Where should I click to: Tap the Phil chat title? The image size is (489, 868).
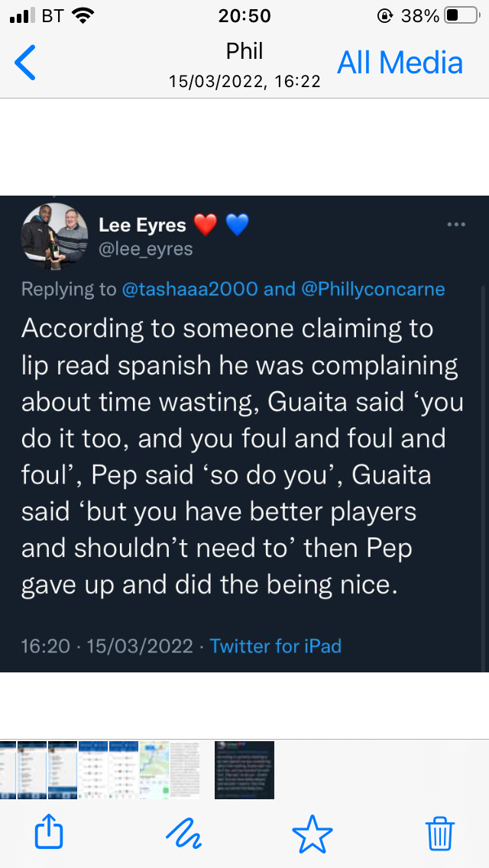[244, 51]
